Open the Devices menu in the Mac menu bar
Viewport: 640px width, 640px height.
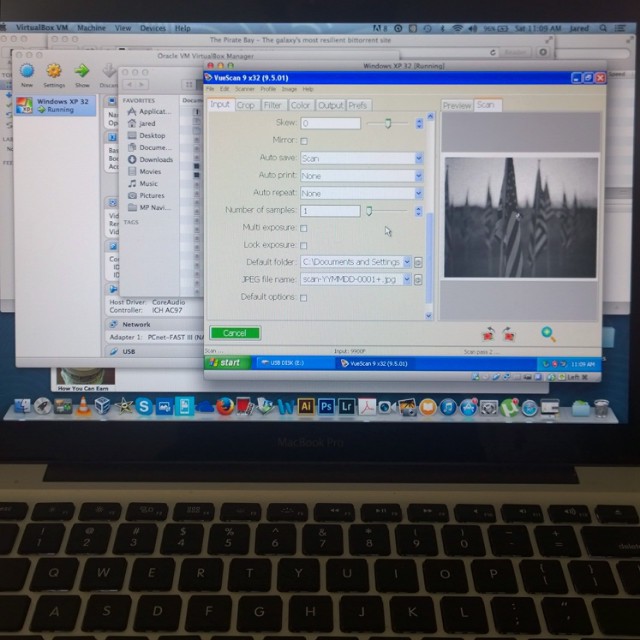[153, 28]
